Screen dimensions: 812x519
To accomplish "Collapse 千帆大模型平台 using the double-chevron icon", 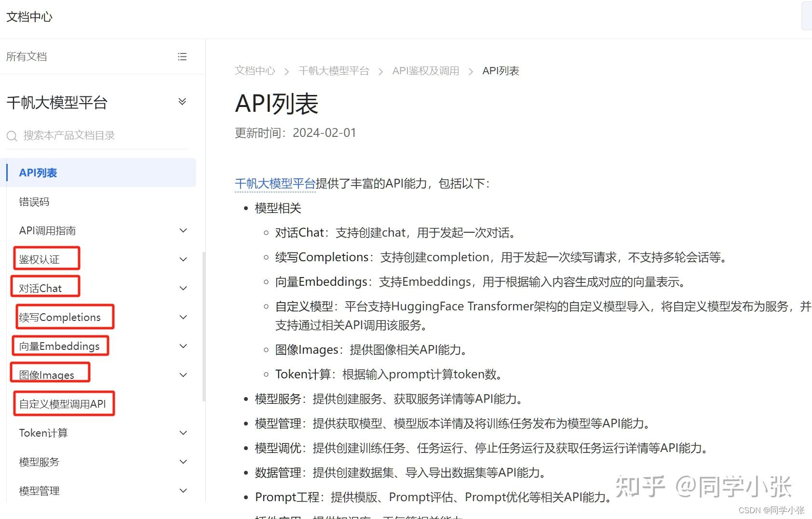I will pyautogui.click(x=182, y=102).
